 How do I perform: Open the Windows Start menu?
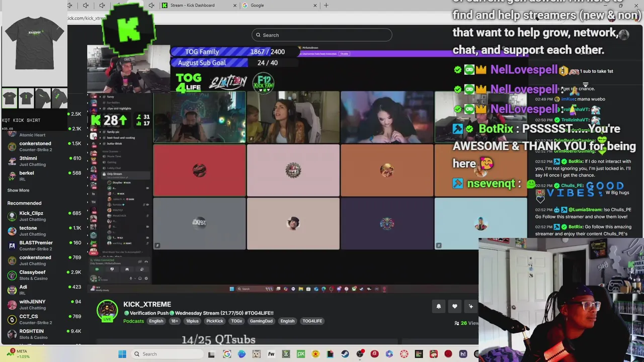click(122, 354)
